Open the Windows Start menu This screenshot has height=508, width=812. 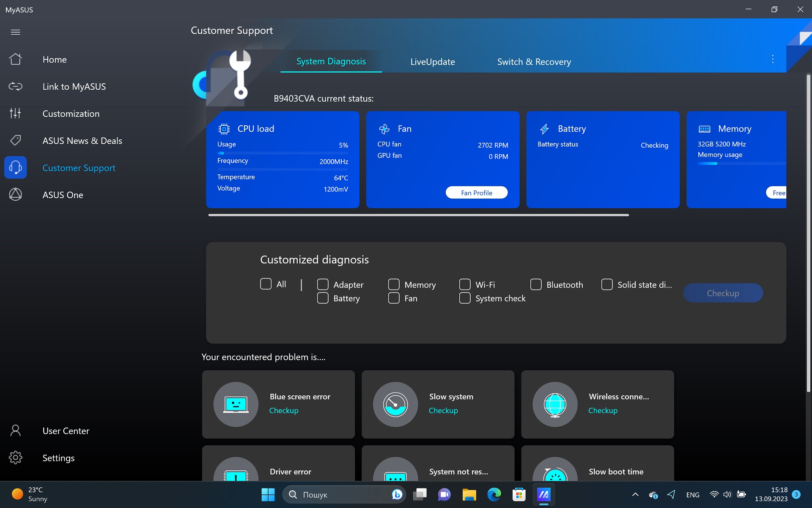tap(268, 494)
